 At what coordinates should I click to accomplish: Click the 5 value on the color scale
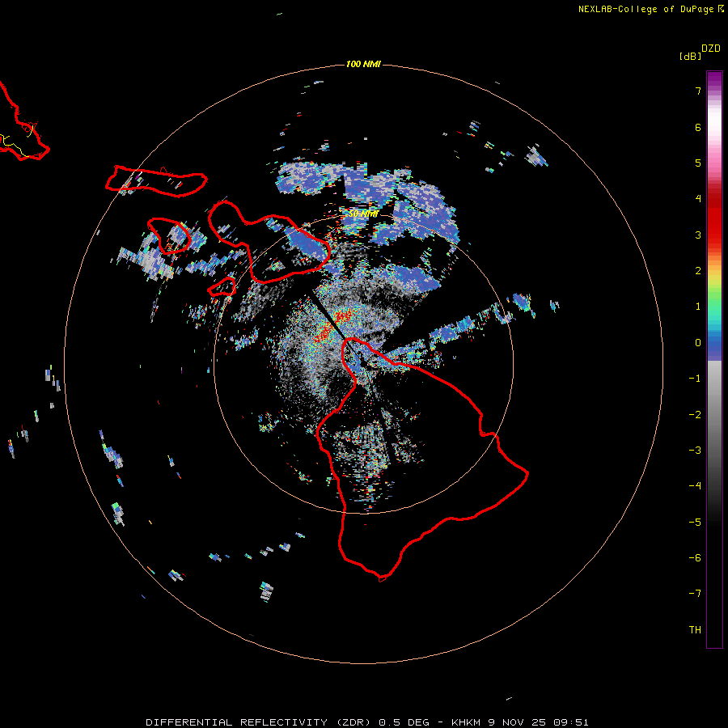point(698,163)
